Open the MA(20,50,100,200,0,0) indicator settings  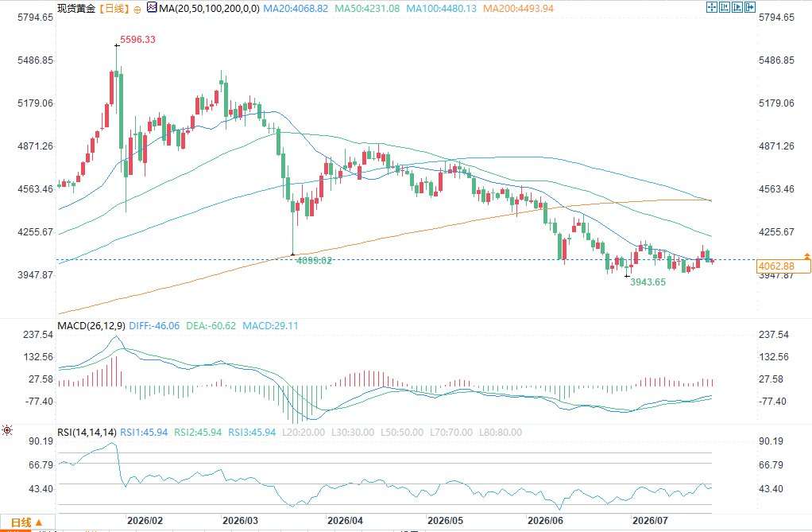tap(209, 8)
